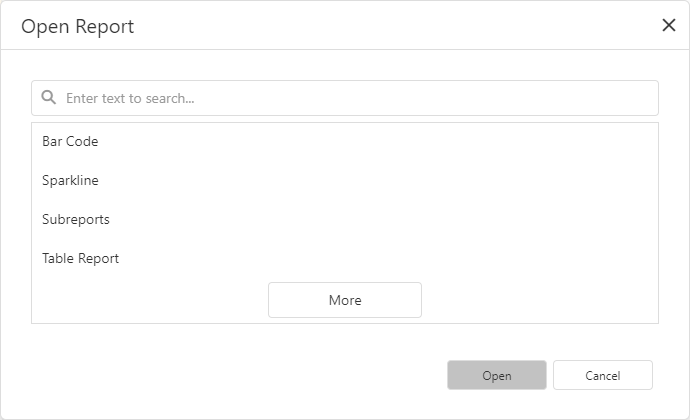Cancel the report selection
The image size is (690, 420).
(x=602, y=375)
